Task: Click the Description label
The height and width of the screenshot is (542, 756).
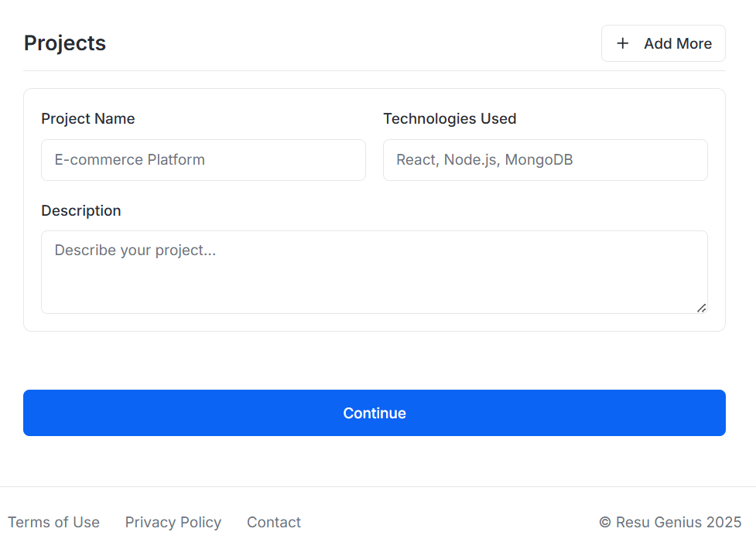Action: click(81, 210)
